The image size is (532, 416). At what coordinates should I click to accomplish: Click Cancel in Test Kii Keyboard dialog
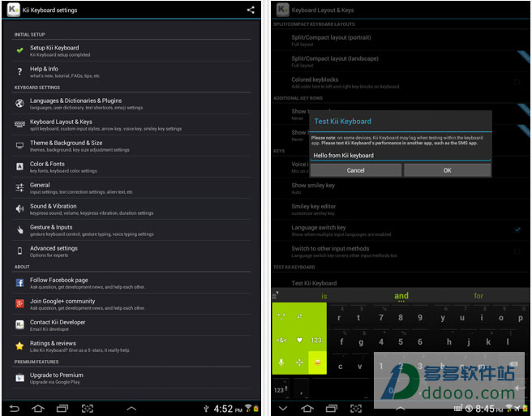(x=355, y=170)
